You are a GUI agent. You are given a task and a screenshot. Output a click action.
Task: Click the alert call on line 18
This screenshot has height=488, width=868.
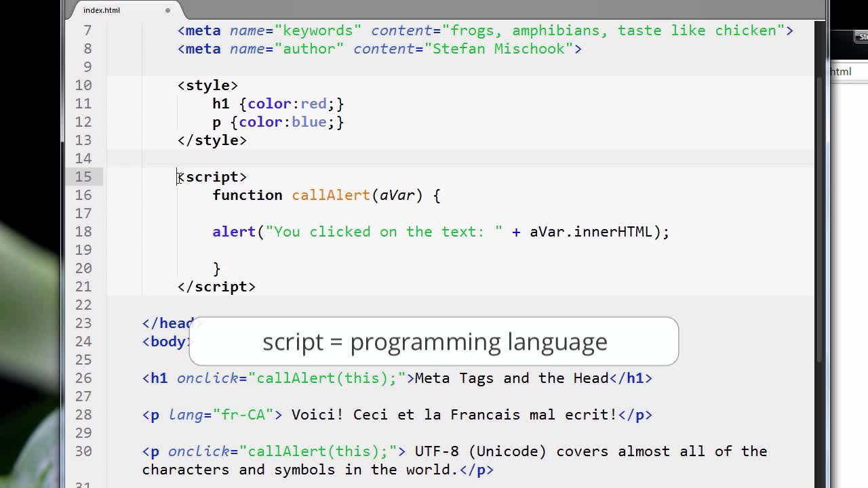tap(234, 232)
